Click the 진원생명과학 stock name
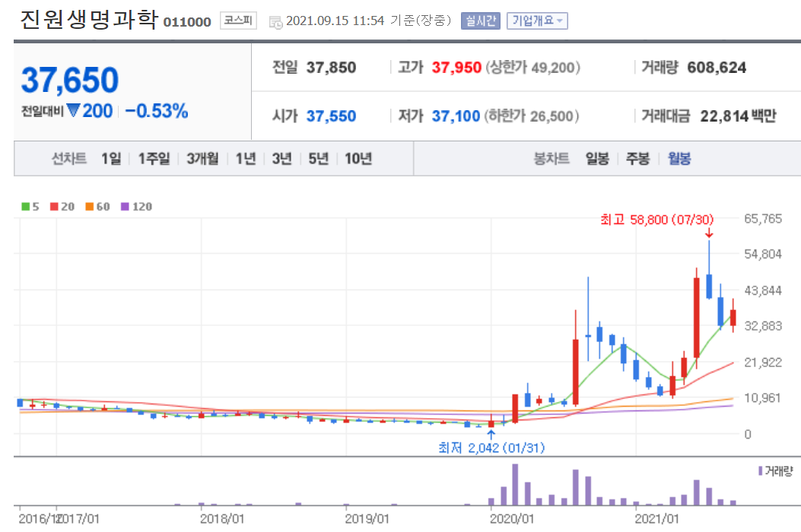This screenshot has height=532, width=801. pos(88,20)
